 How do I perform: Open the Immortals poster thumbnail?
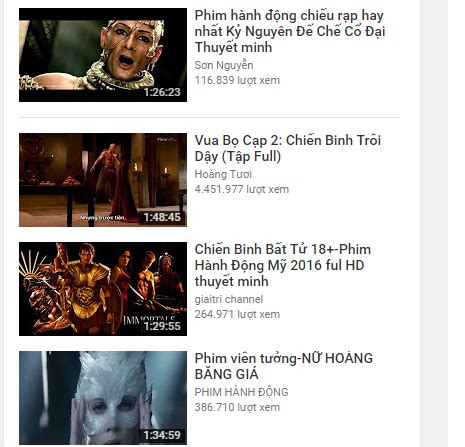pyautogui.click(x=103, y=289)
